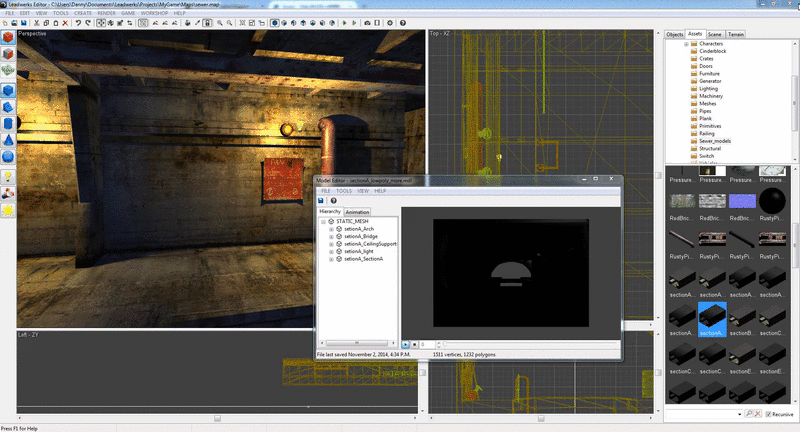Click the Save icon in main toolbar
Image resolution: width=800 pixels, height=432 pixels.
22,22
